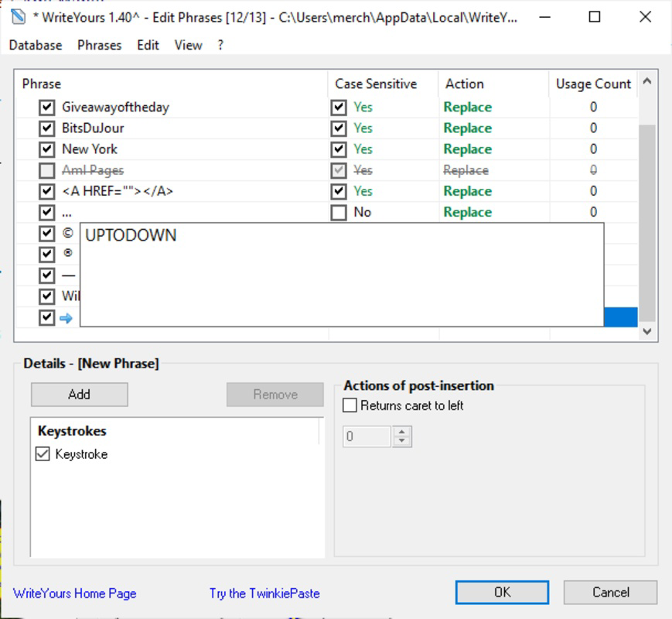Image resolution: width=672 pixels, height=619 pixels.
Task: Increase caret offset with spinner up arrow
Action: pos(402,432)
